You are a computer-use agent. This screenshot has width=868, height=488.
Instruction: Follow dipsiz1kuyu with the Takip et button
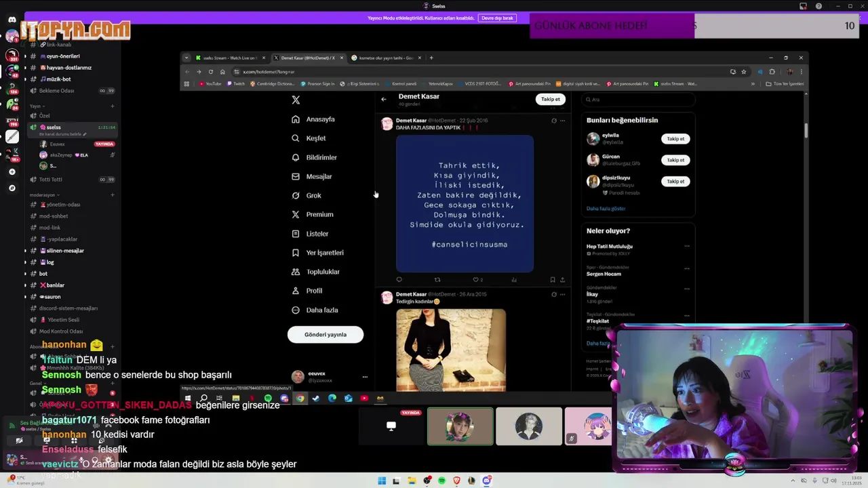[x=675, y=181]
